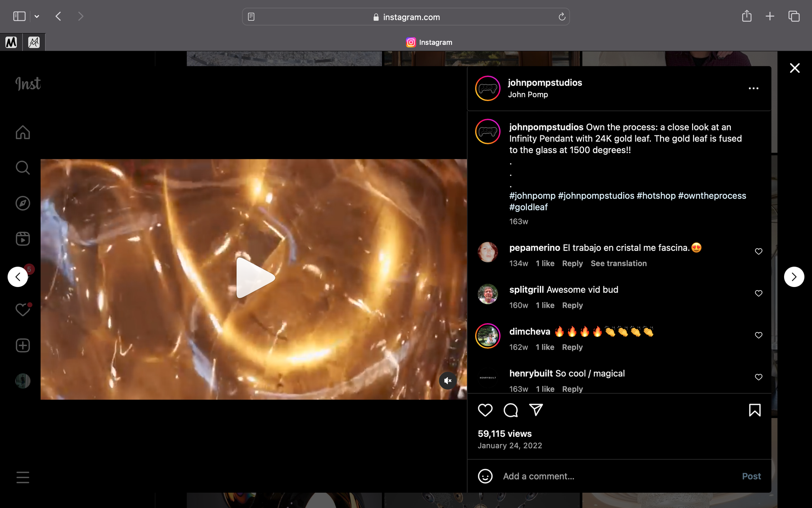Go to next post arrow
Viewport: 812px width, 508px height.
point(794,277)
